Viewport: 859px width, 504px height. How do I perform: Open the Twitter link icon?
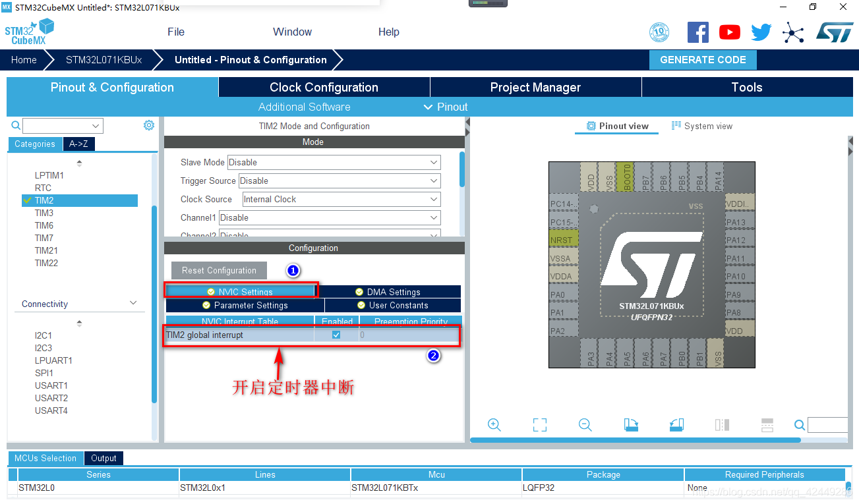click(x=761, y=32)
